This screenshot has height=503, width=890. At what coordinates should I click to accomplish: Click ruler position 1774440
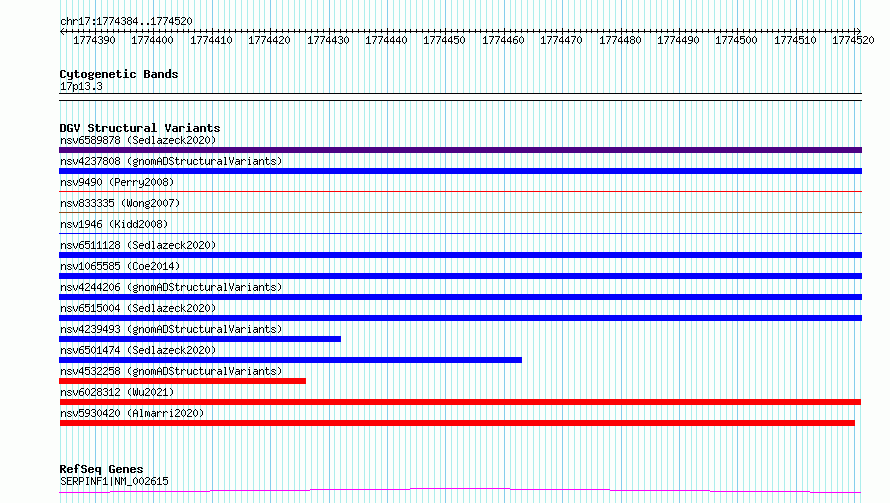pyautogui.click(x=386, y=40)
